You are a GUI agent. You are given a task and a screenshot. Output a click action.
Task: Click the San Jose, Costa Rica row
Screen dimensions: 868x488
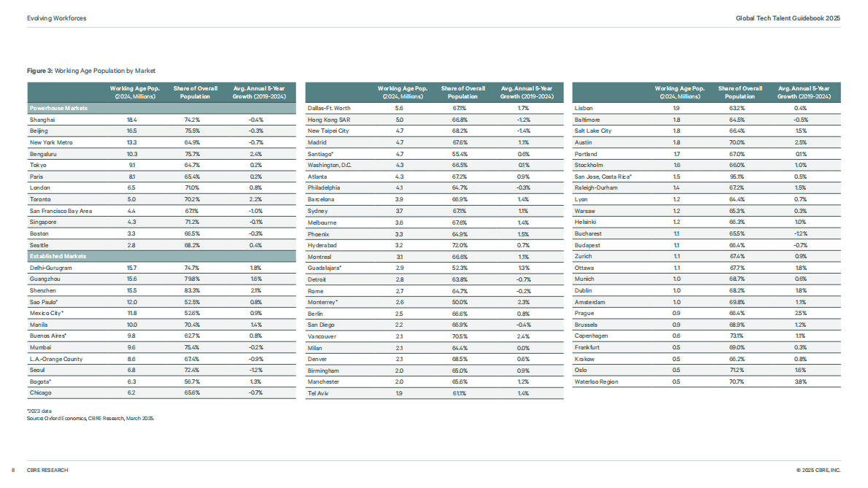(x=706, y=177)
